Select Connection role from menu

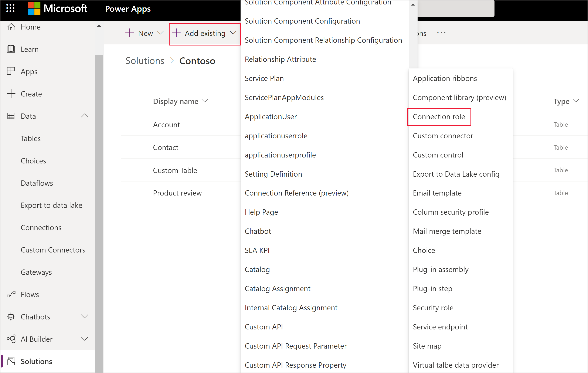coord(438,117)
